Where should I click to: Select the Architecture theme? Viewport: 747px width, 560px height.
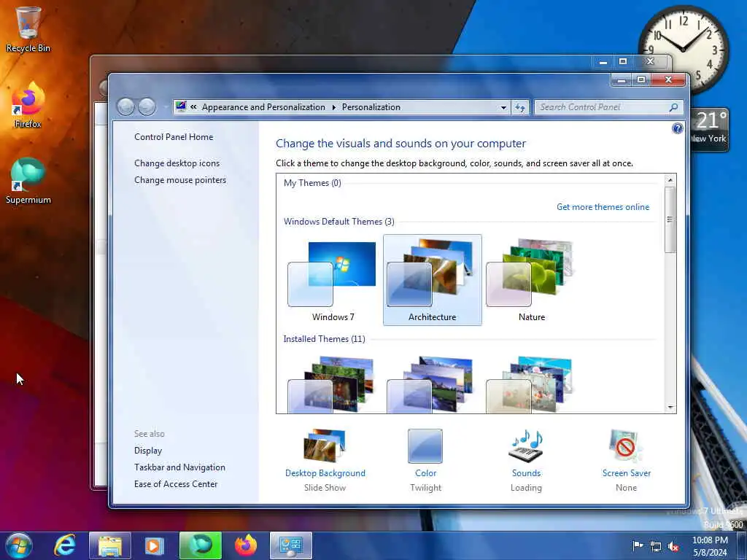[x=432, y=280]
